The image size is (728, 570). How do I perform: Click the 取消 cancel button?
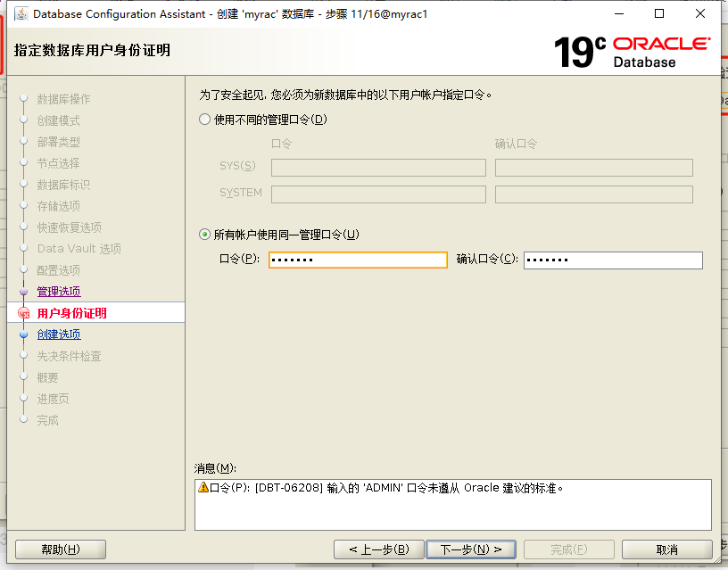click(x=666, y=549)
